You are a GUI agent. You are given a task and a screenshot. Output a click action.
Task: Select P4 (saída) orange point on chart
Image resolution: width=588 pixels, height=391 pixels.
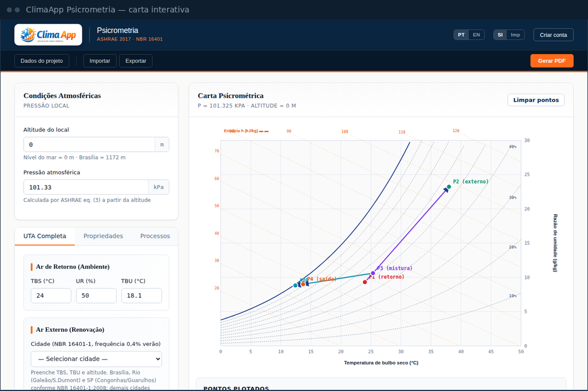point(303,284)
